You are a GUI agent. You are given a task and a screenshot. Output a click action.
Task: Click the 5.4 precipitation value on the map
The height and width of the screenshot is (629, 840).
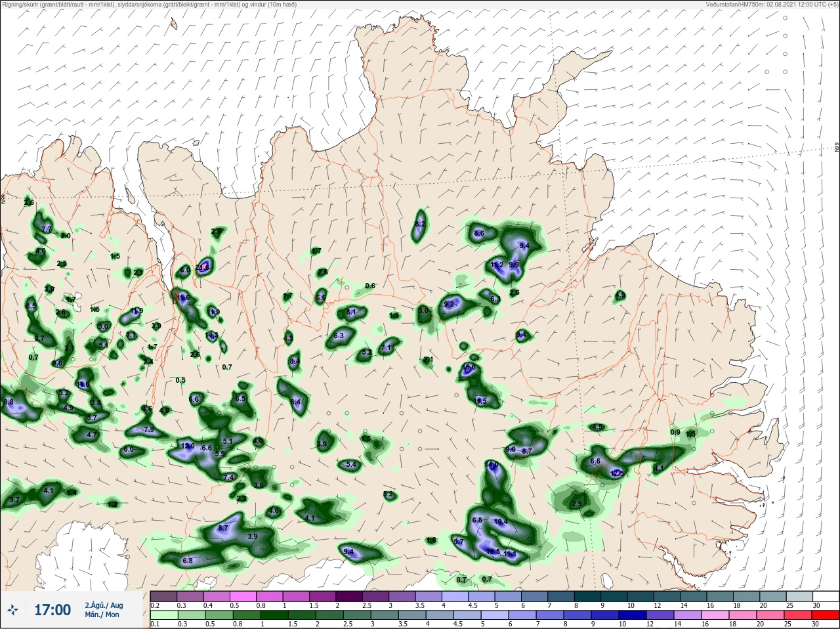click(351, 464)
